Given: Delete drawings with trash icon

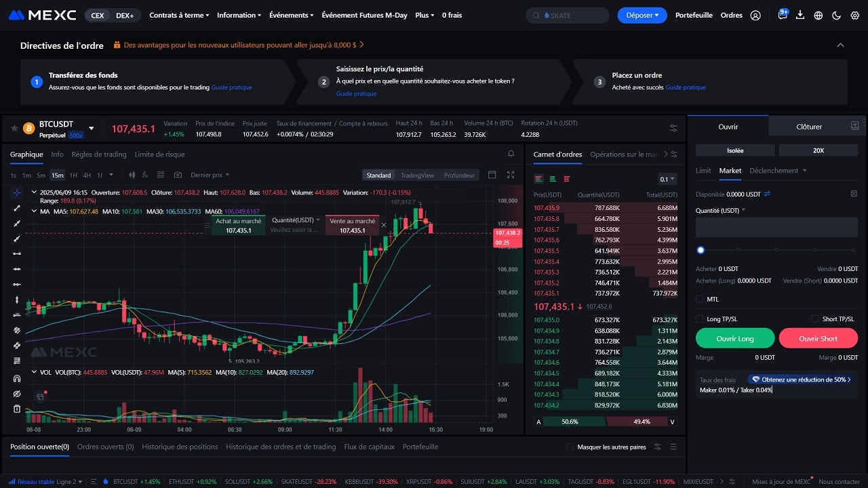Looking at the screenshot, I should point(17,409).
